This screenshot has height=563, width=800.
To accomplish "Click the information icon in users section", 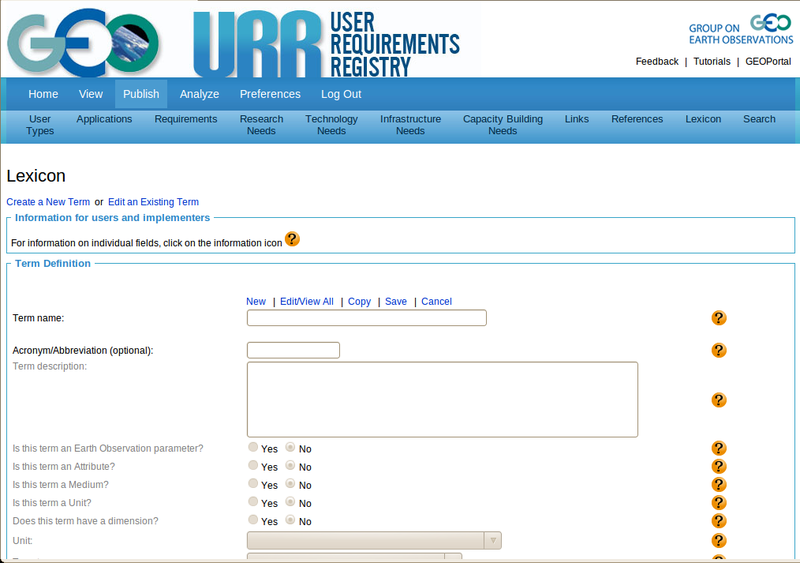I will coord(292,239).
